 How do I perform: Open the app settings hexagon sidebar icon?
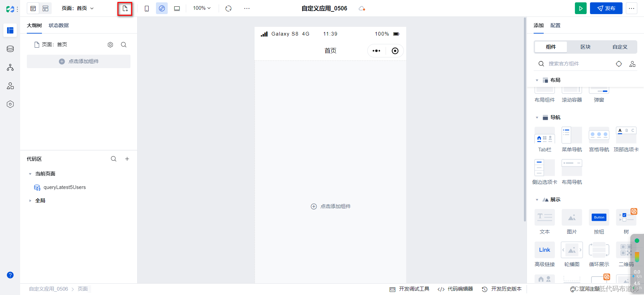point(10,104)
